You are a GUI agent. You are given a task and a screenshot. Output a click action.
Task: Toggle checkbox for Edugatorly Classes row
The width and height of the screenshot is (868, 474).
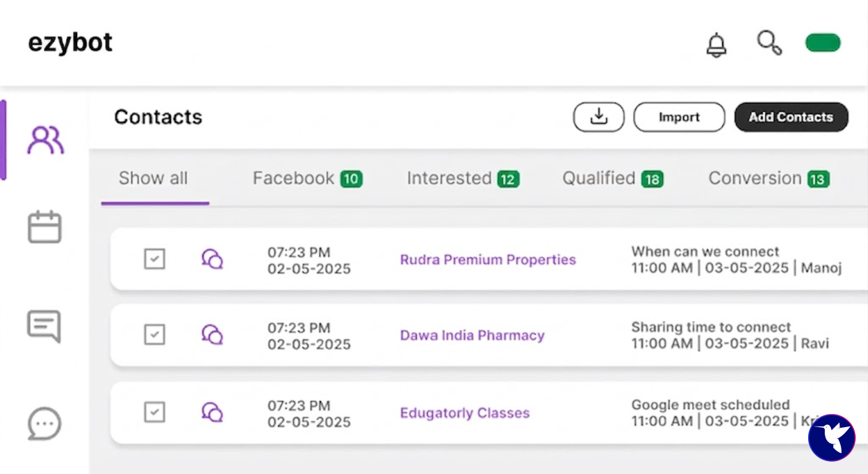(x=154, y=412)
